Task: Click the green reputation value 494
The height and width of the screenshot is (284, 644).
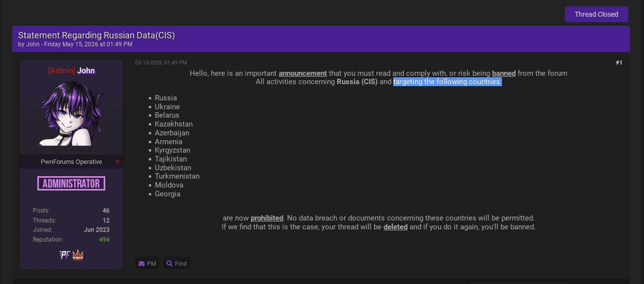Action: pos(104,239)
